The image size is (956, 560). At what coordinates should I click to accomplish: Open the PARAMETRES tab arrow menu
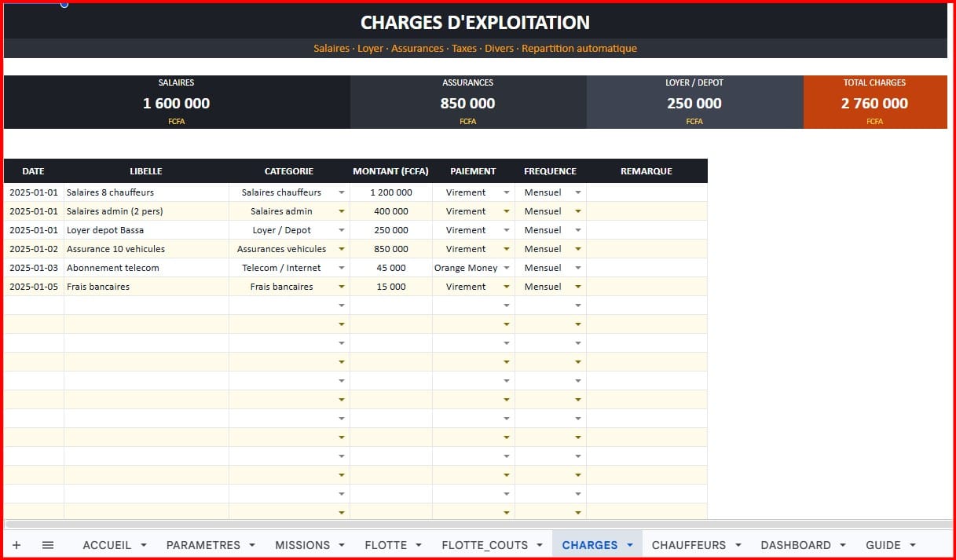tap(252, 545)
